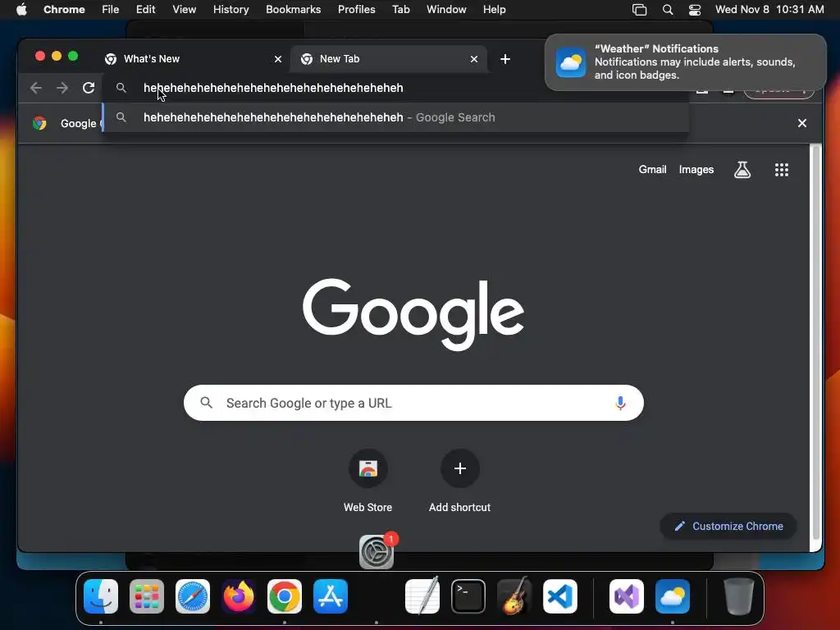Viewport: 840px width, 630px height.
Task: Open the Web Store shortcut
Action: click(x=368, y=481)
